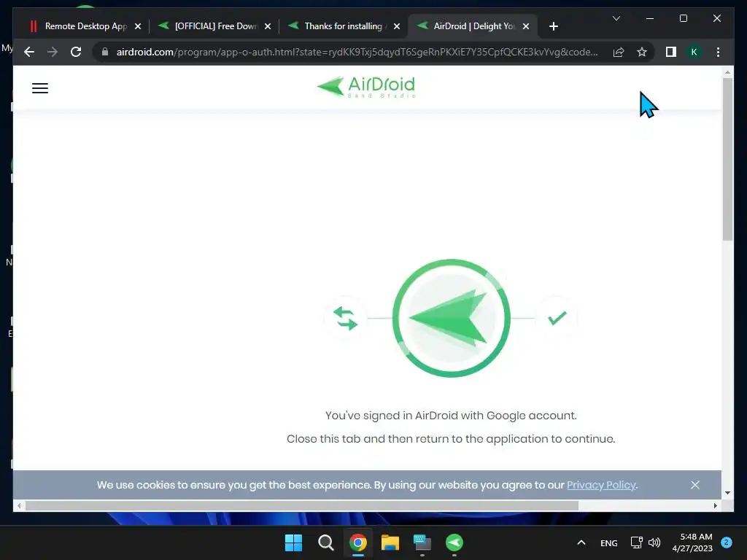Reload the current AirDroid page
The image size is (747, 560).
click(76, 52)
